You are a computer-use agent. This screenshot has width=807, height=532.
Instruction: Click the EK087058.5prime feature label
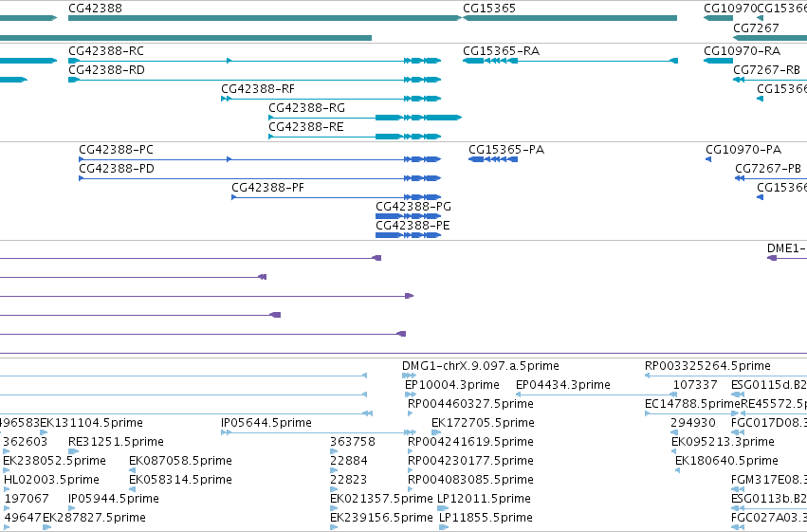tap(180, 461)
